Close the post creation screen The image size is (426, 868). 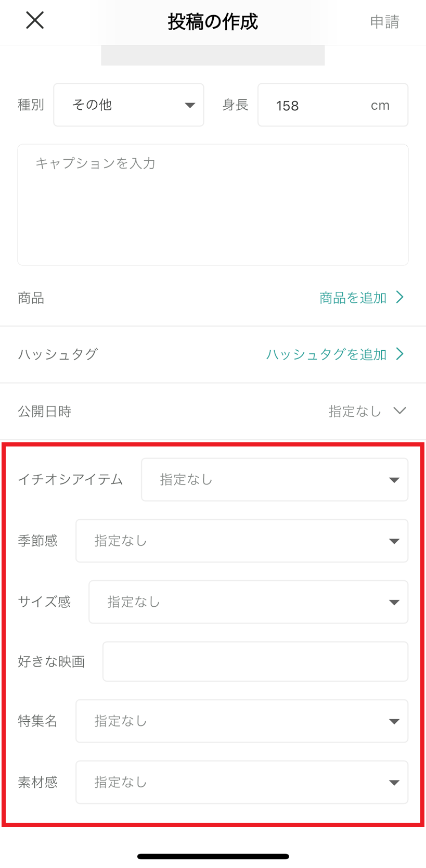tap(35, 21)
